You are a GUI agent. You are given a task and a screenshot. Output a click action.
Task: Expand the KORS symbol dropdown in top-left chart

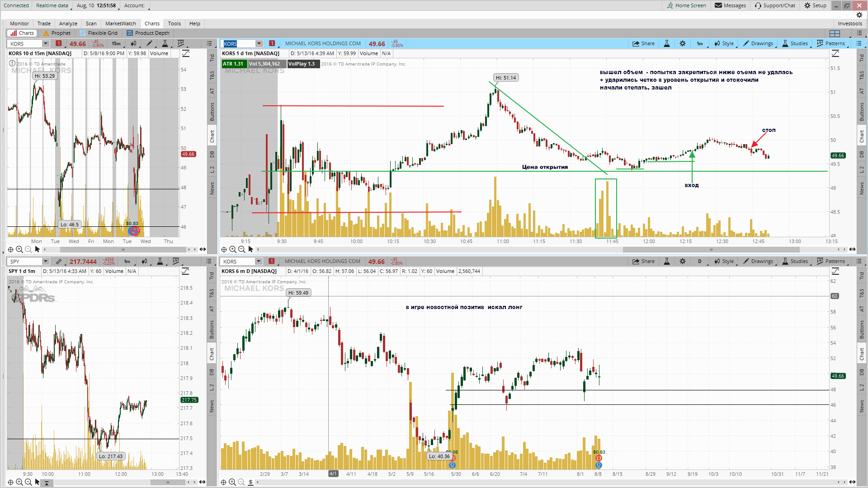coord(46,44)
